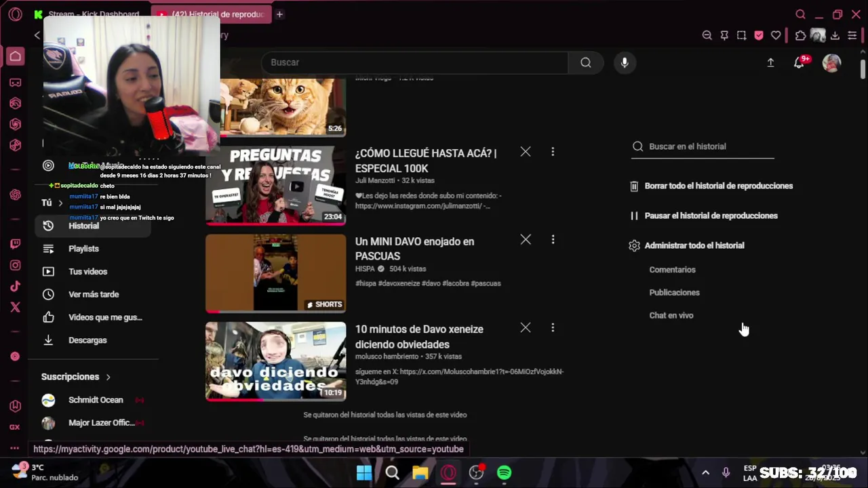Open Windows taskbar search

click(392, 472)
